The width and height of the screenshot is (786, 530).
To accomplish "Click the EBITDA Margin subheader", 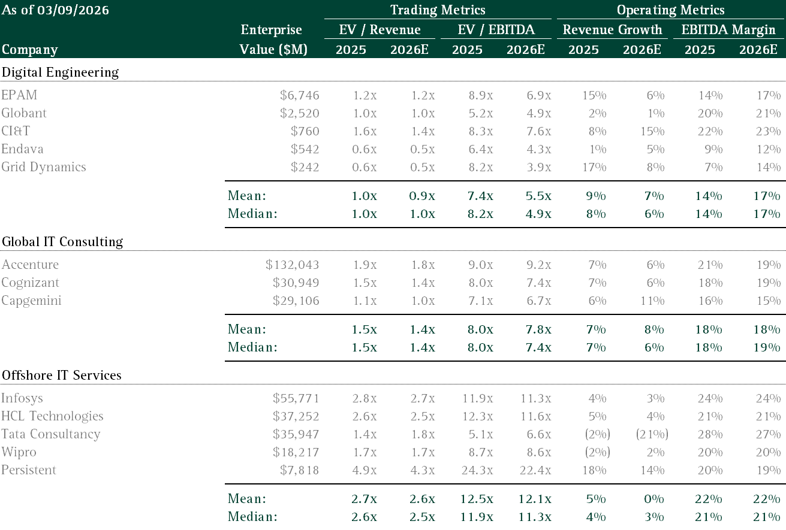I will 728,29.
